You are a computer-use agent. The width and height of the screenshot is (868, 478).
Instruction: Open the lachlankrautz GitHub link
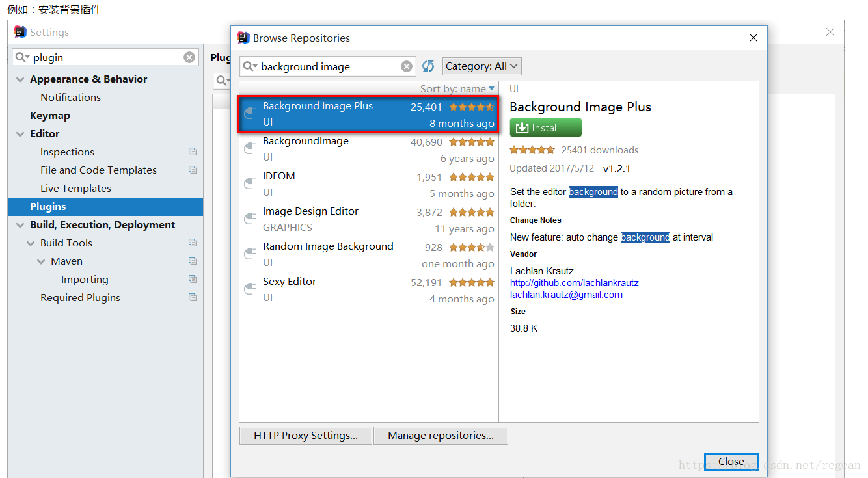click(x=575, y=283)
